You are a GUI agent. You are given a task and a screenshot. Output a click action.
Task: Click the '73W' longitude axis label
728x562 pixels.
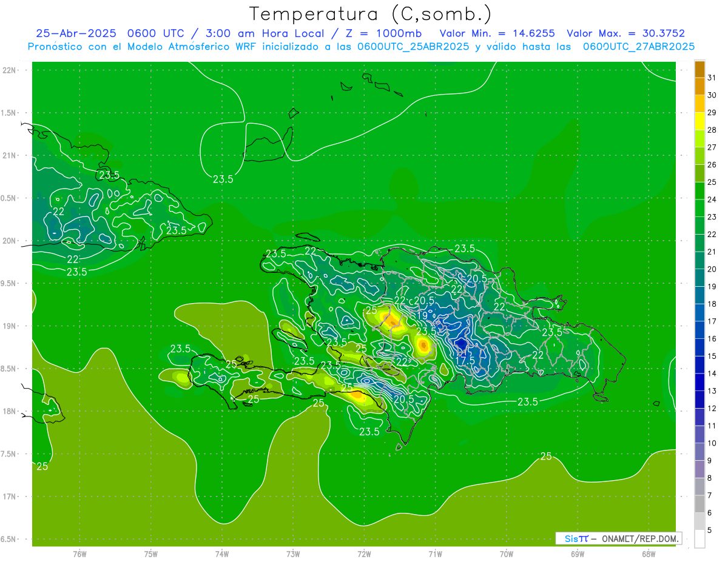pos(293,554)
